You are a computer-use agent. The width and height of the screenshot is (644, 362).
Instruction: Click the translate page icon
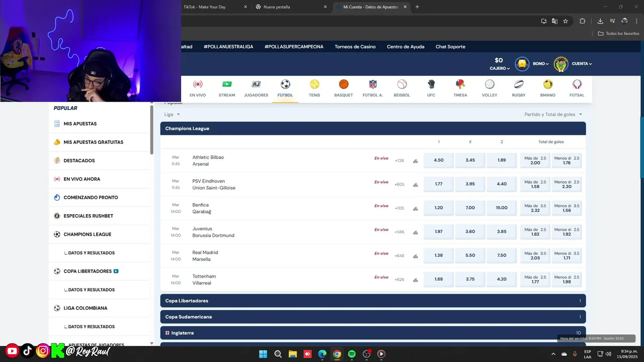coord(554,21)
